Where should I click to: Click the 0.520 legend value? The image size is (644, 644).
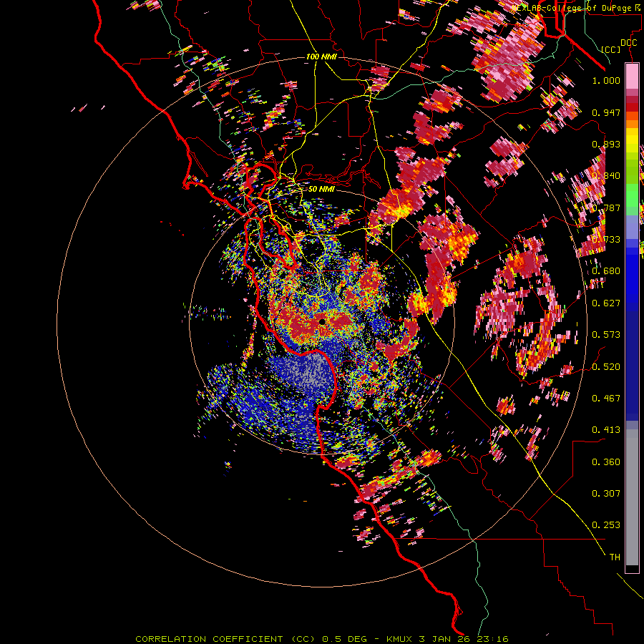tap(606, 367)
